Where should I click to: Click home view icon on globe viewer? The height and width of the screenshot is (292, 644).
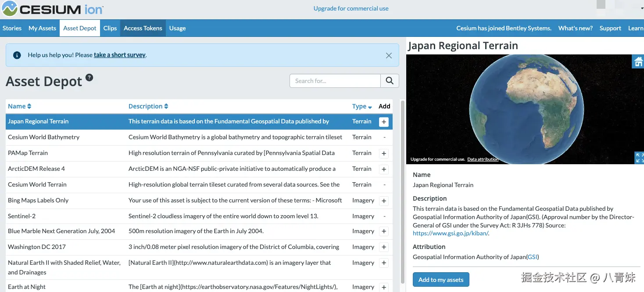click(638, 61)
